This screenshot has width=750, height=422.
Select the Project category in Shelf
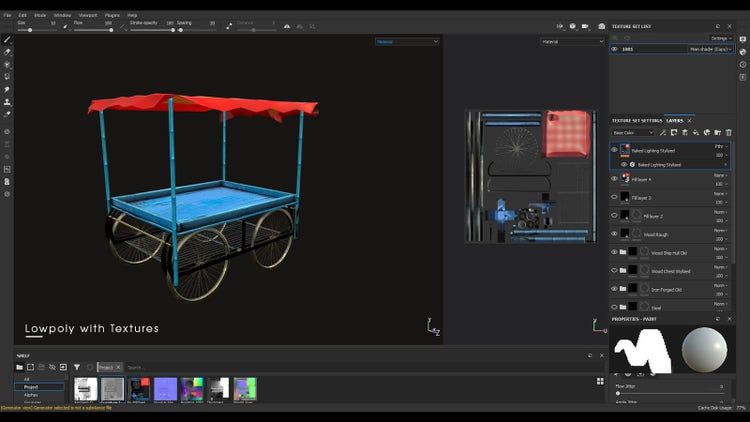click(32, 387)
